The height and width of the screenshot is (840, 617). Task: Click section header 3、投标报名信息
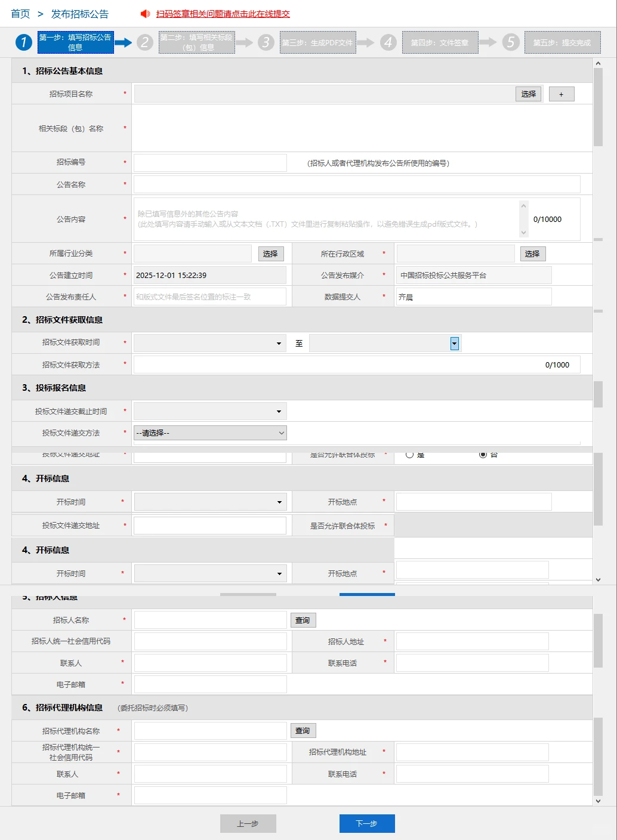[54, 388]
